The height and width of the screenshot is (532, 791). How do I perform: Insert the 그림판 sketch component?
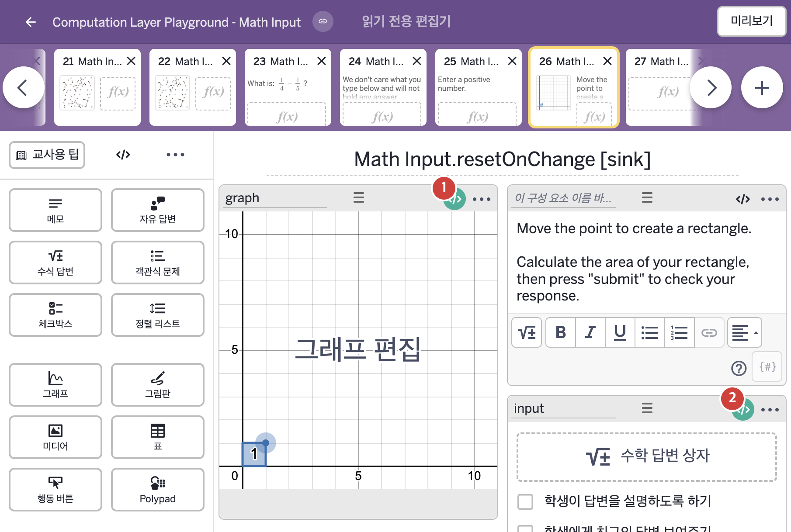[158, 385]
